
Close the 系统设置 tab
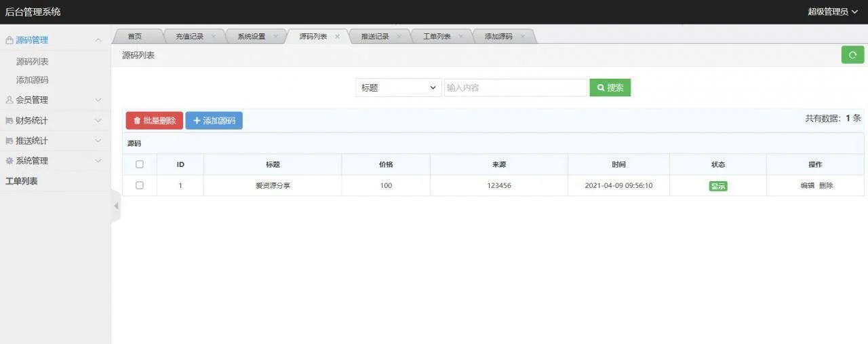[275, 37]
